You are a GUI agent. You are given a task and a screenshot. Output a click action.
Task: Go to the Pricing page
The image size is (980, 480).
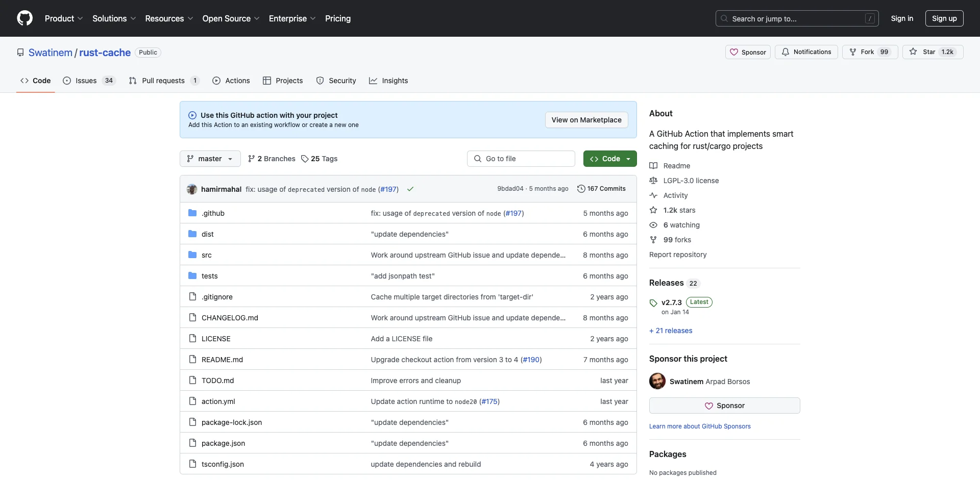click(338, 18)
